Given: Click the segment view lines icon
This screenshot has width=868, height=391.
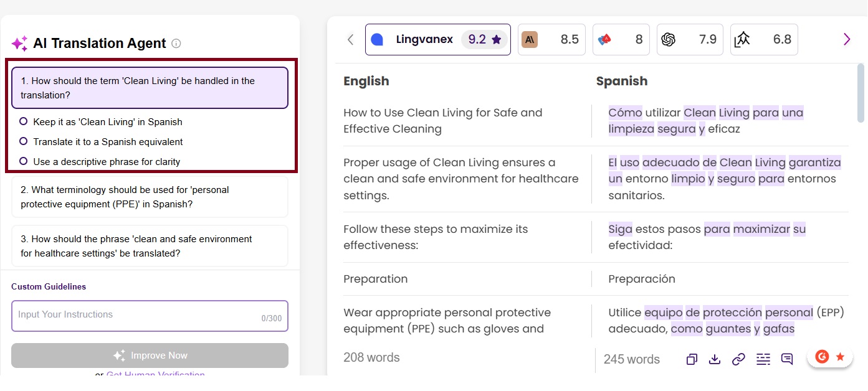Looking at the screenshot, I should pos(763,359).
